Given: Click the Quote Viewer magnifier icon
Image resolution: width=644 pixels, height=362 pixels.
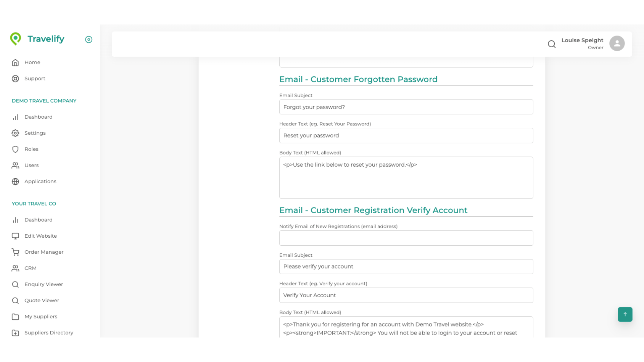Looking at the screenshot, I should point(15,300).
